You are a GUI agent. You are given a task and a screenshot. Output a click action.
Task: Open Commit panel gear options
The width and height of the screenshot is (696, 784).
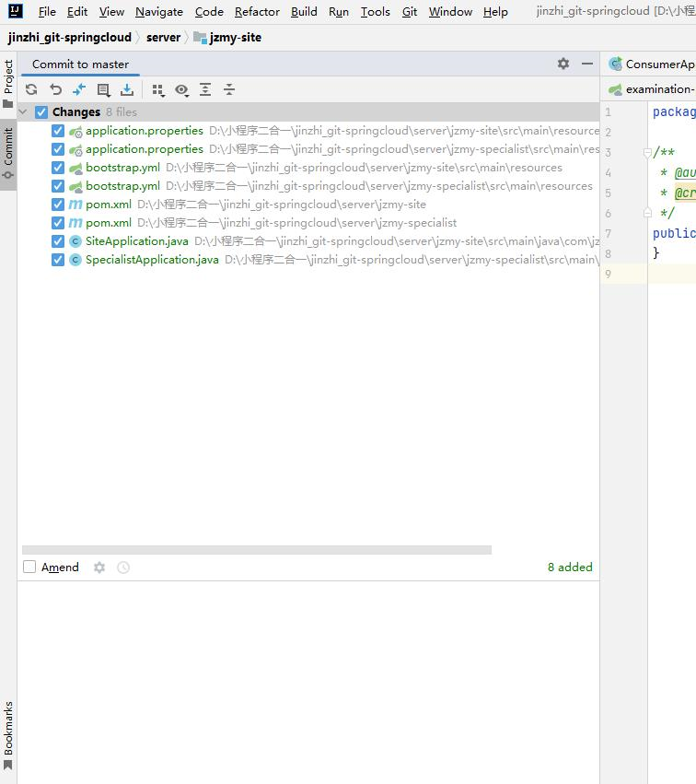point(563,64)
